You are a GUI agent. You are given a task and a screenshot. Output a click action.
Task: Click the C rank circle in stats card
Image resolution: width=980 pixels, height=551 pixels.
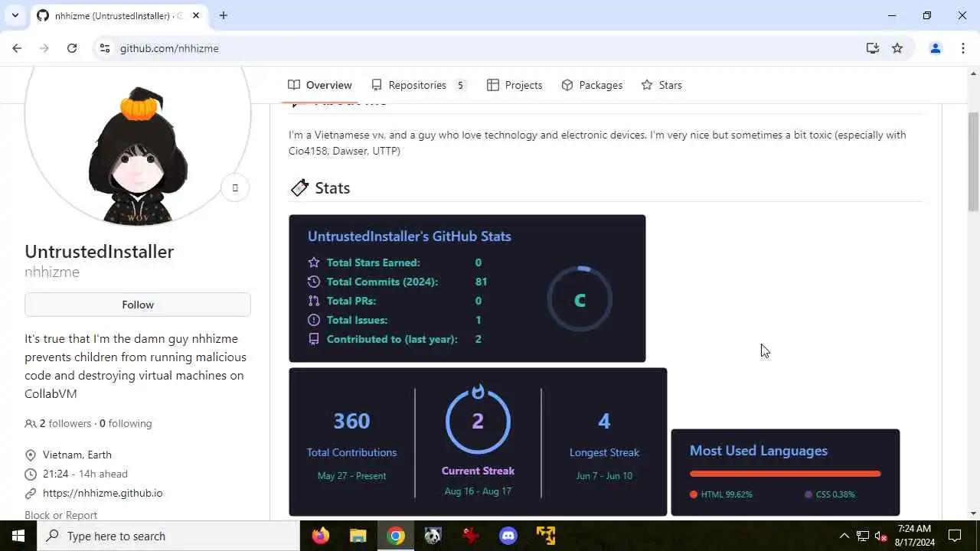coord(580,299)
